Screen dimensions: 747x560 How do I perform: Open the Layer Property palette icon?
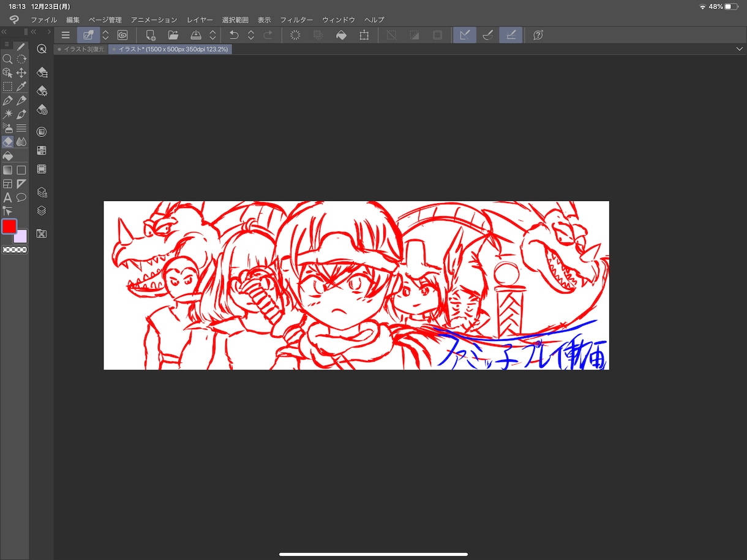42,192
